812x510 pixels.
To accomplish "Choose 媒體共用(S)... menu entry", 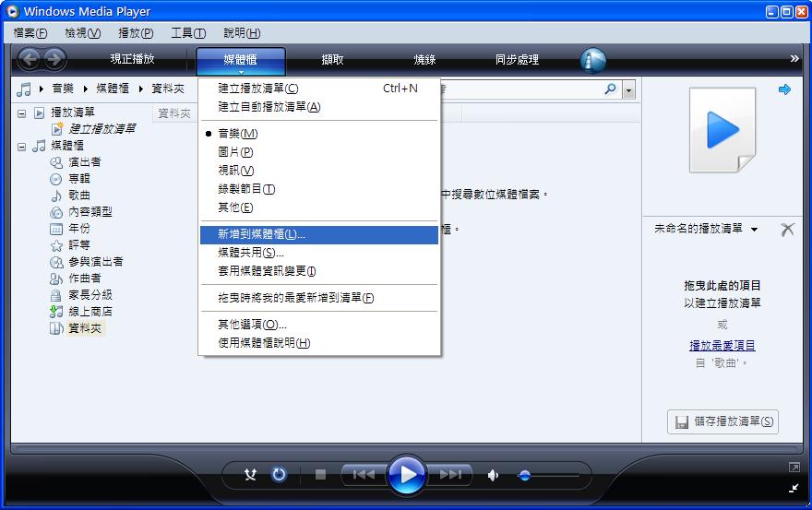I will (319, 253).
